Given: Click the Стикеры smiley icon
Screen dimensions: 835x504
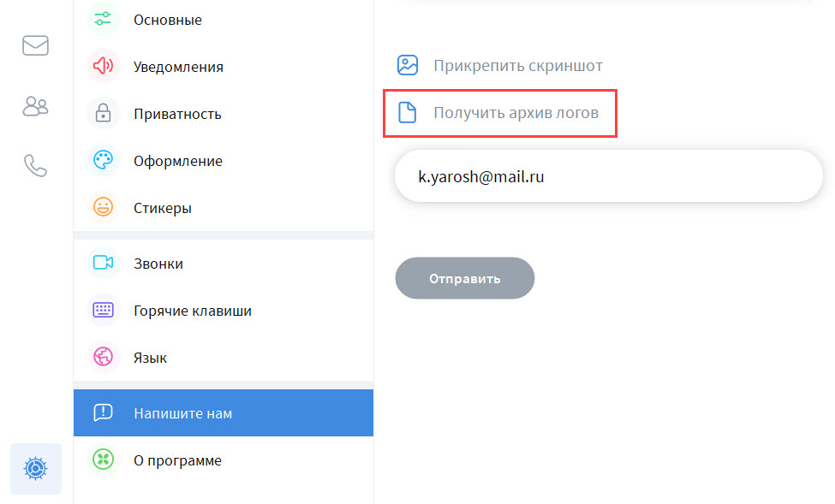Looking at the screenshot, I should click(x=103, y=208).
